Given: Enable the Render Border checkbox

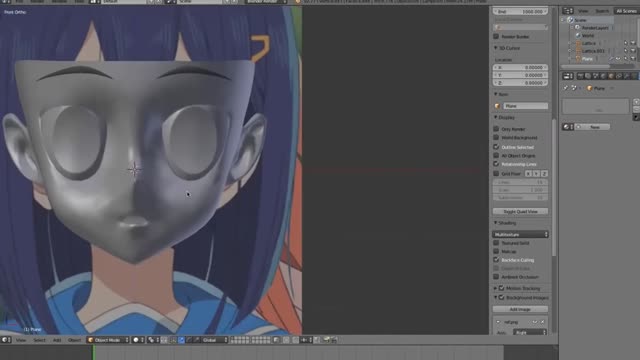Looking at the screenshot, I should click(x=496, y=36).
